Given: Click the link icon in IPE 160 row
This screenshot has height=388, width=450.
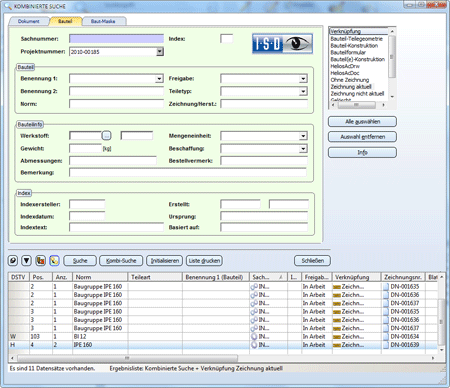Looking at the screenshot, I should tap(254, 345).
